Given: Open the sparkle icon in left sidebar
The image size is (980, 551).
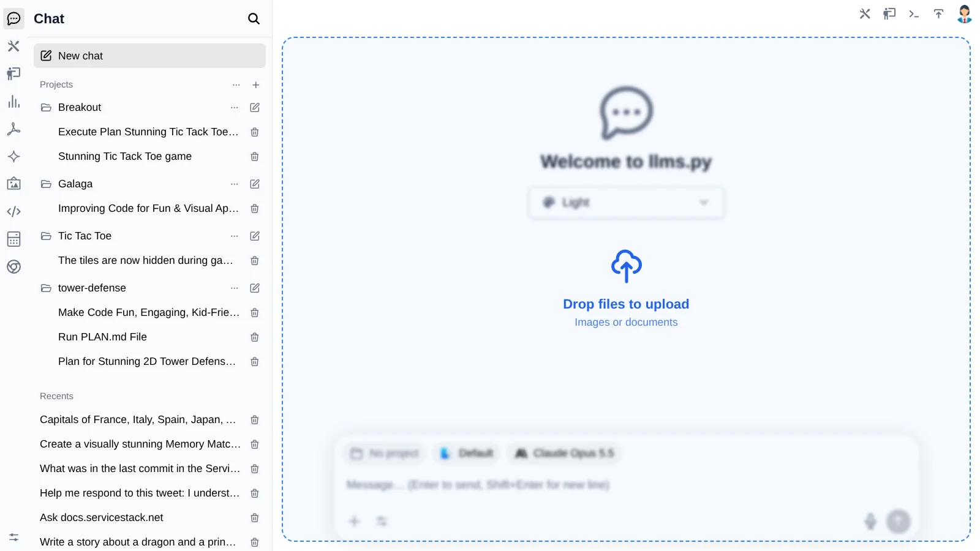Looking at the screenshot, I should (x=13, y=156).
